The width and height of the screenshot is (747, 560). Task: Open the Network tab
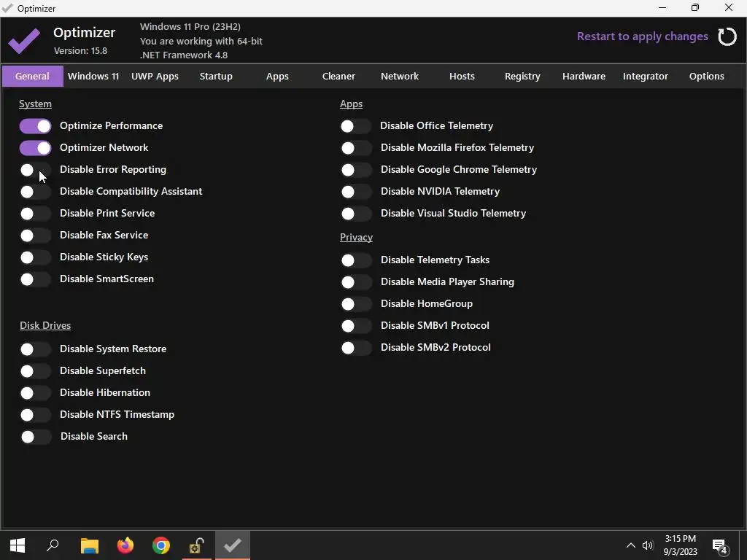pos(400,76)
